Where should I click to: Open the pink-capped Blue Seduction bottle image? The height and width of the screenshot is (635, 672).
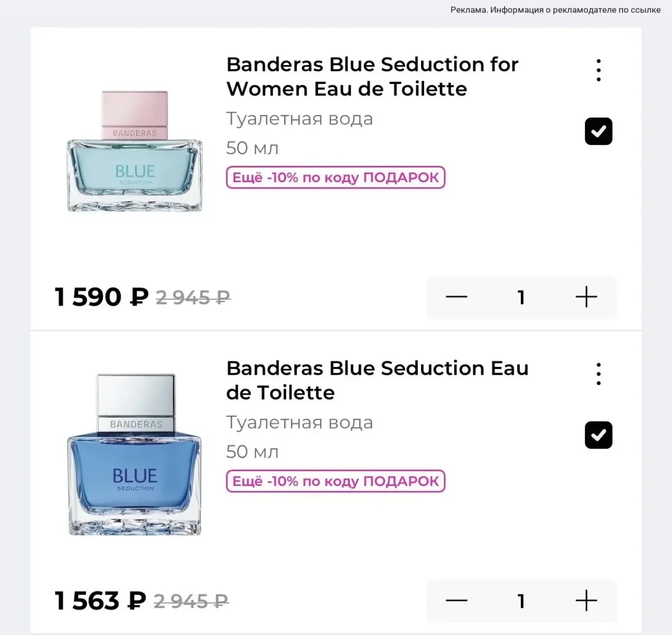point(134,151)
